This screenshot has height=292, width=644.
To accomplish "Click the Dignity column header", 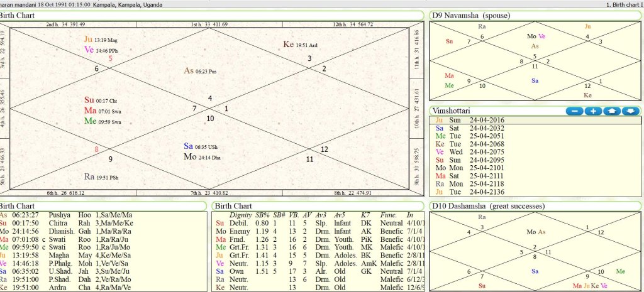I will coord(240,214).
